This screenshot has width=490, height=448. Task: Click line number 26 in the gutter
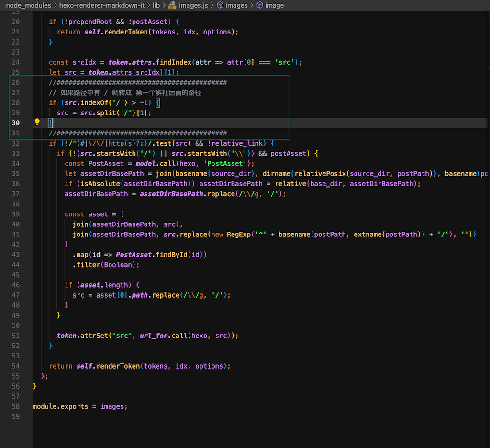[16, 82]
